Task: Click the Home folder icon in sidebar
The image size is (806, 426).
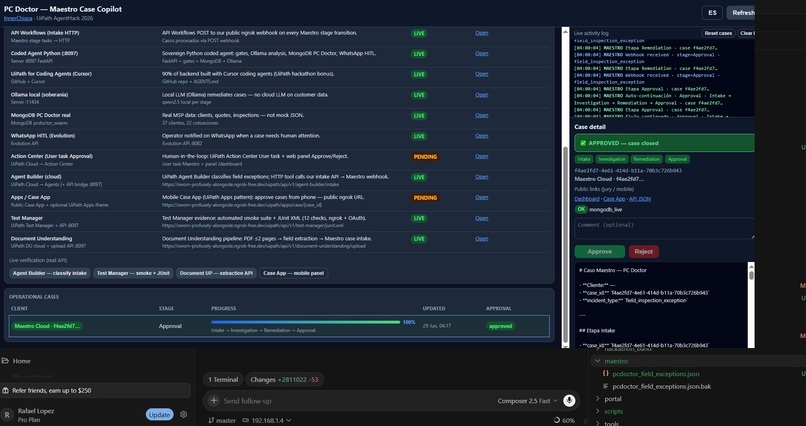Action: pyautogui.click(x=5, y=361)
